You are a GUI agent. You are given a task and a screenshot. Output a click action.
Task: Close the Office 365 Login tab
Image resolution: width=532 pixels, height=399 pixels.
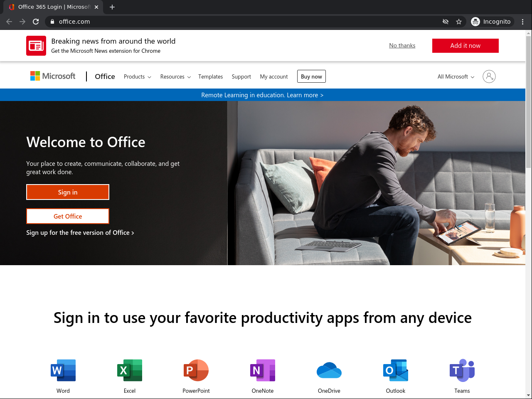tap(96, 7)
